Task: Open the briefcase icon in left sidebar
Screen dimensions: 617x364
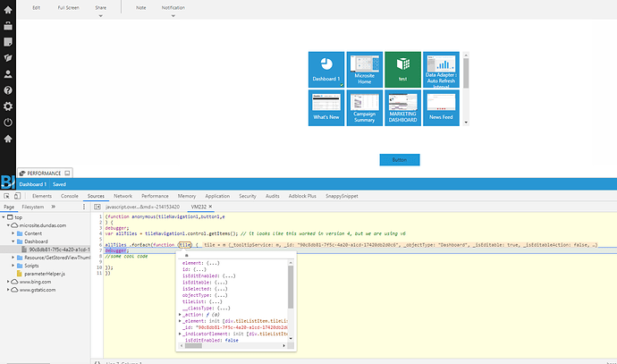Action: click(8, 26)
